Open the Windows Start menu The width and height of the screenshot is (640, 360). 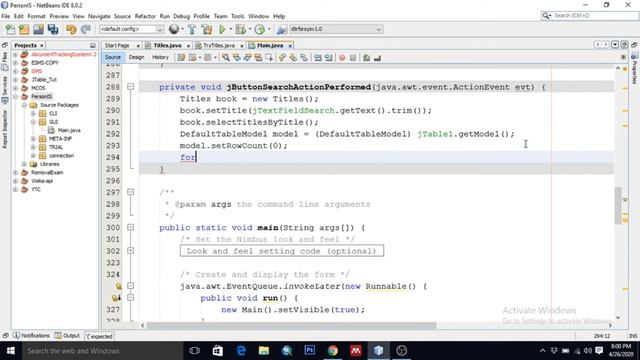[x=11, y=351]
